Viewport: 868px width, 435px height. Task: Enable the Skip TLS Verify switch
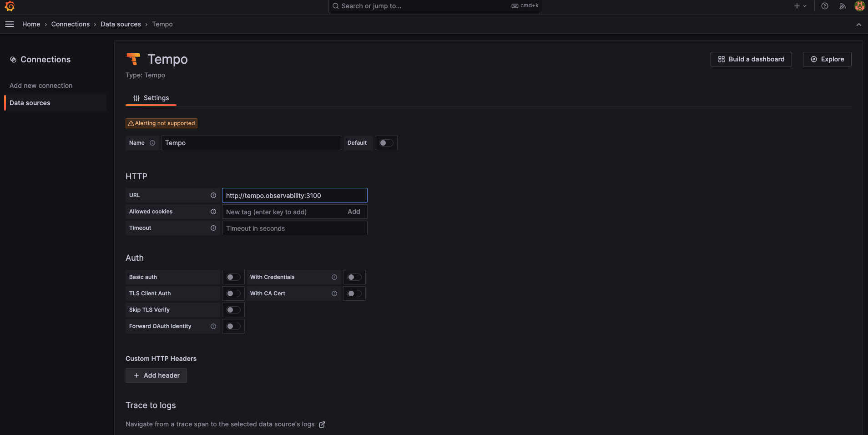tap(233, 310)
